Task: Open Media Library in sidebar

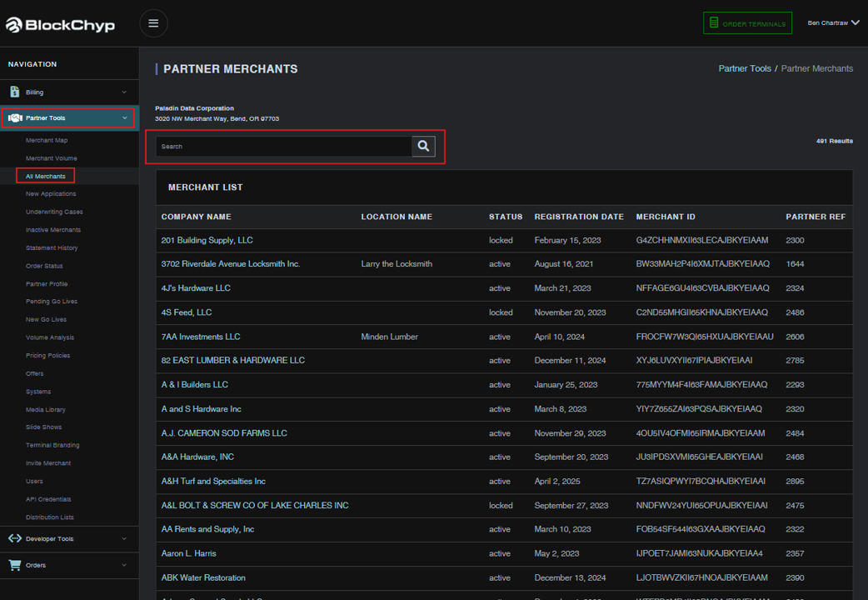Action: (45, 409)
